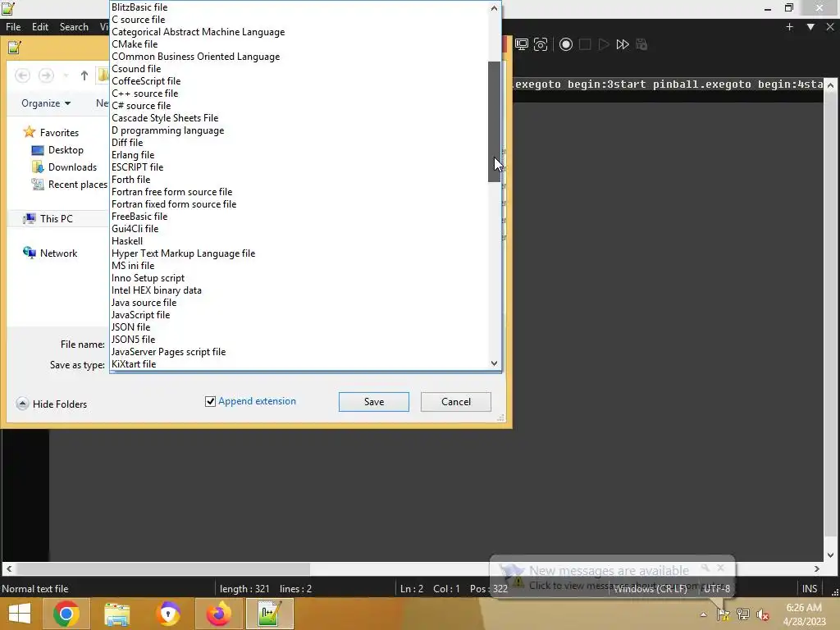Click the file type list scrollbar thumb
Viewport: 840px width, 630px height.
[x=494, y=121]
